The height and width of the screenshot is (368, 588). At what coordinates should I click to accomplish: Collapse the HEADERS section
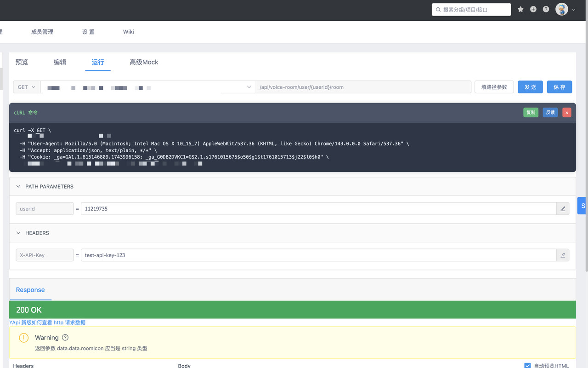[18, 233]
